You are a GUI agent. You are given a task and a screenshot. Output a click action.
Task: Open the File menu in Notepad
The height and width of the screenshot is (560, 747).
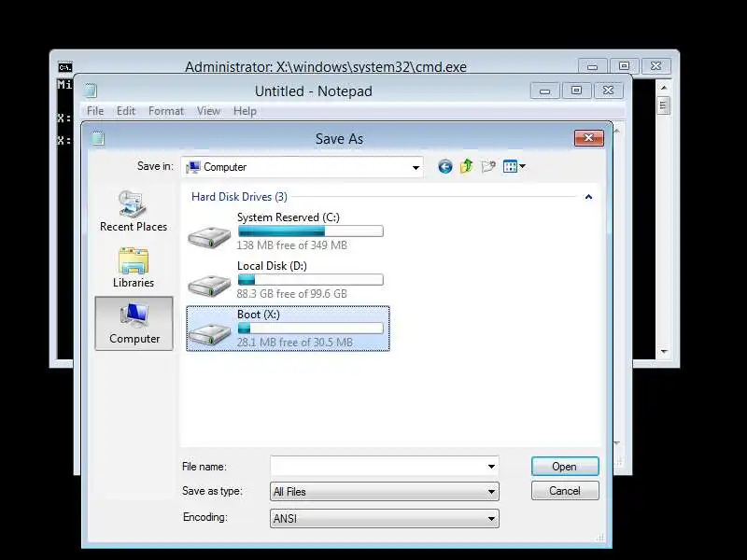coord(95,111)
